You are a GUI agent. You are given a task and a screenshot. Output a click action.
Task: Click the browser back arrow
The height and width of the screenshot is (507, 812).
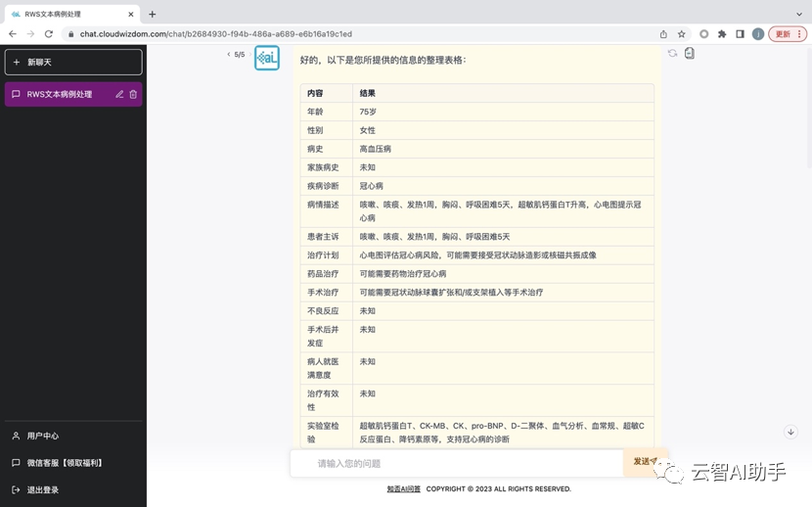[13, 34]
